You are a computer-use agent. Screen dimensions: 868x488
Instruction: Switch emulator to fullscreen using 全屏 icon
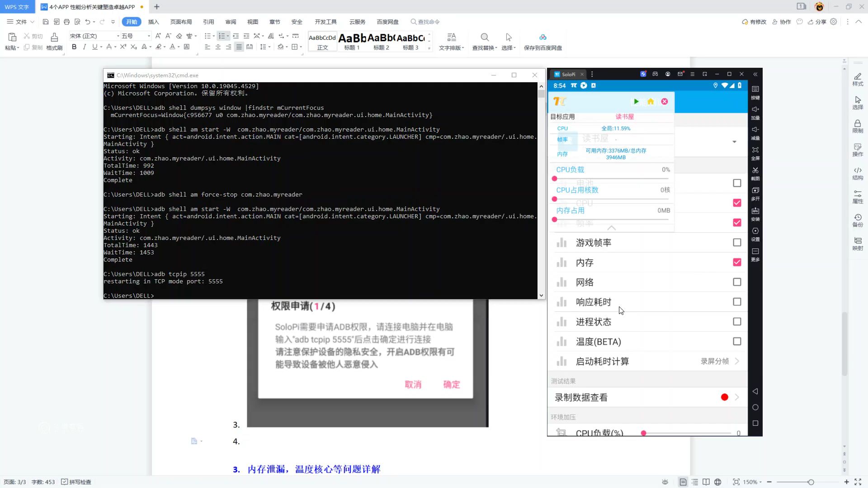tap(755, 150)
